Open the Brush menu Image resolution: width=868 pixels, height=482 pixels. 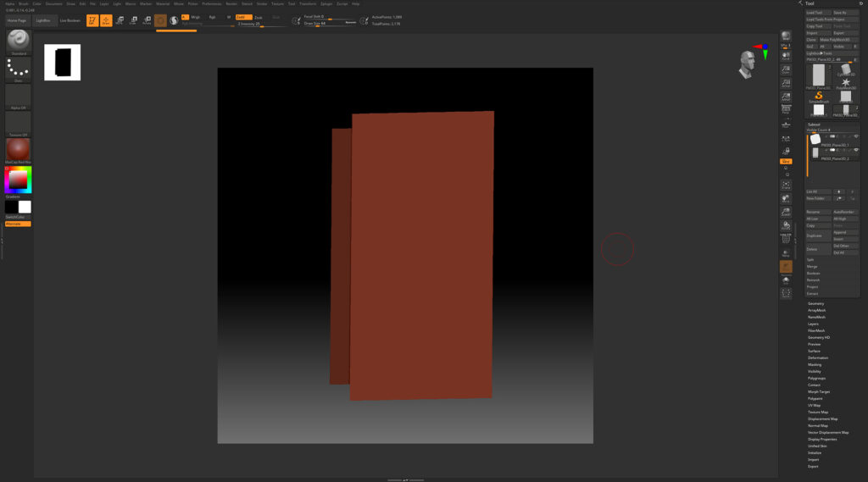point(23,4)
